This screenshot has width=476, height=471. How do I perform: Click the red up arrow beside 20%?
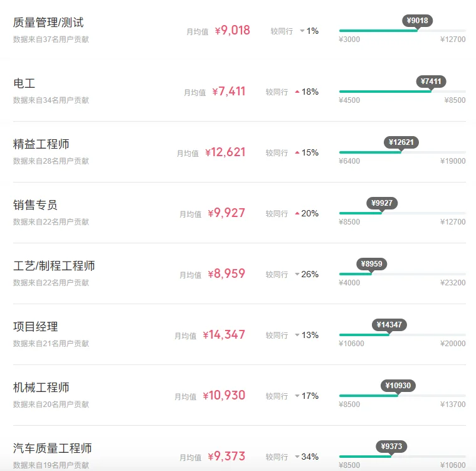click(297, 213)
